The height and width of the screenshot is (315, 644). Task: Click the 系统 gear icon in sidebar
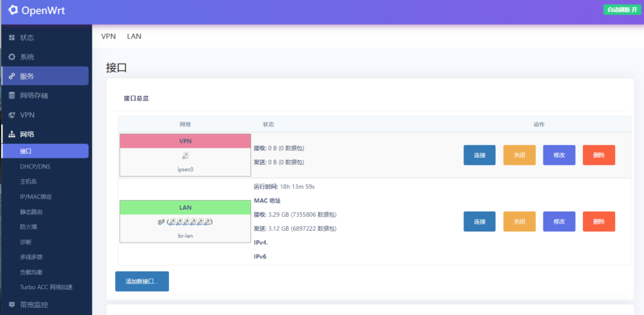(x=11, y=57)
